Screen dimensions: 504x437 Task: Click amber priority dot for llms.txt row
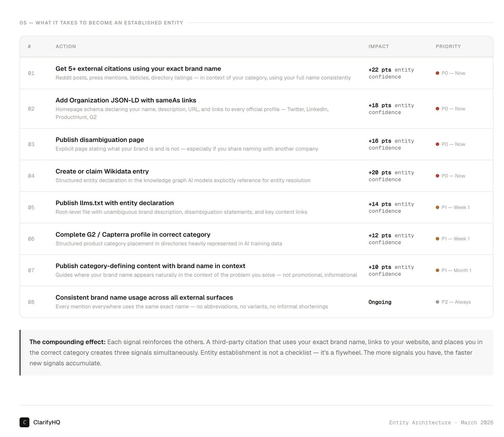pyautogui.click(x=437, y=207)
